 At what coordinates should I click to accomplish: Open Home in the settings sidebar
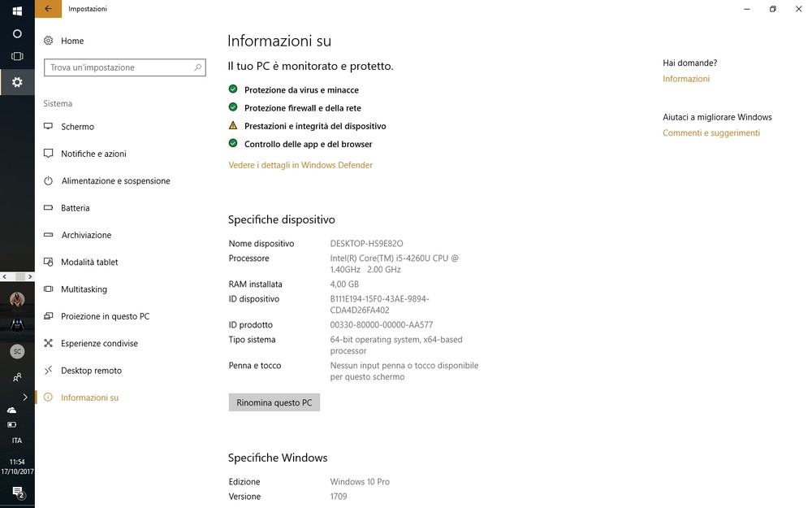tap(71, 41)
